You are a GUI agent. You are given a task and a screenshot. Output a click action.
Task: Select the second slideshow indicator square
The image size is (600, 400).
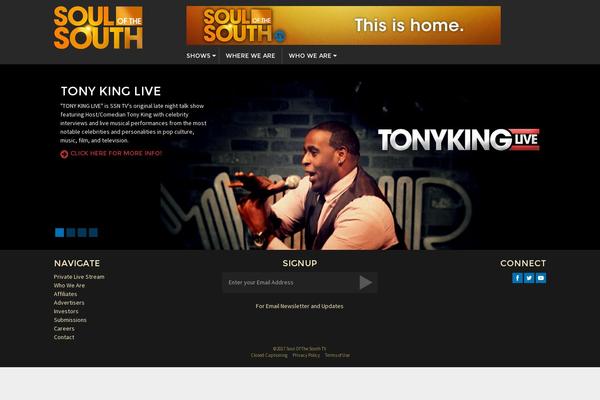71,232
